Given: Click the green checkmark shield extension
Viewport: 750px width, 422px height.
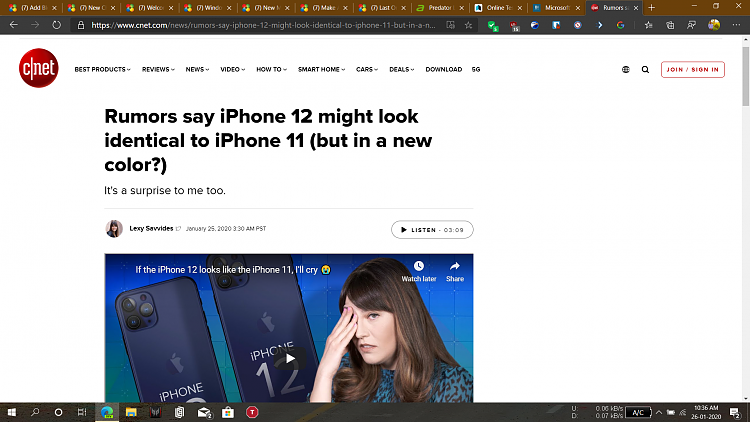Looking at the screenshot, I should pos(493,25).
